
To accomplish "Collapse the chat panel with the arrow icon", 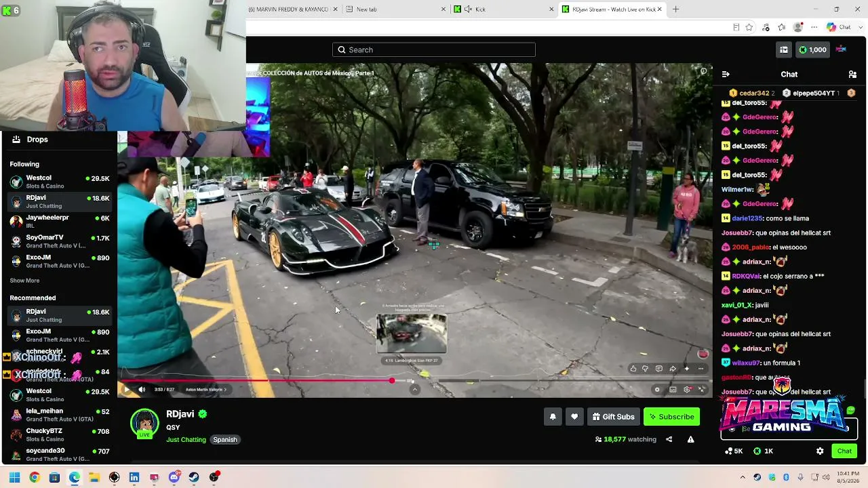I will point(726,74).
